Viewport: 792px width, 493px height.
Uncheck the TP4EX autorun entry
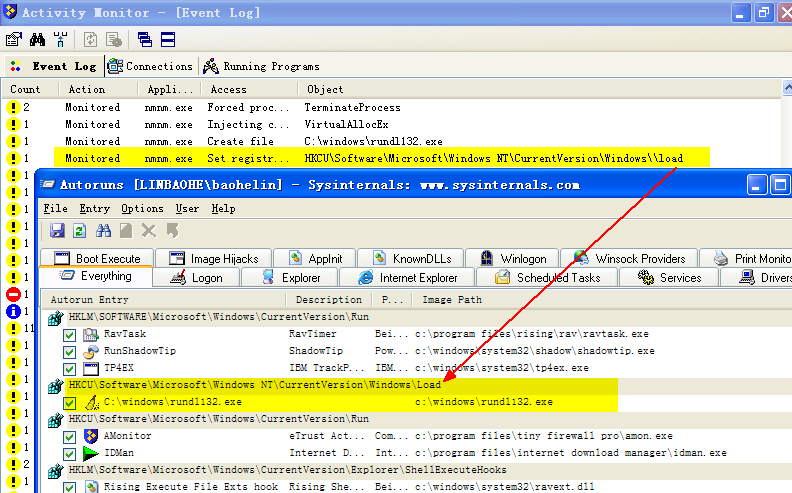click(x=70, y=369)
